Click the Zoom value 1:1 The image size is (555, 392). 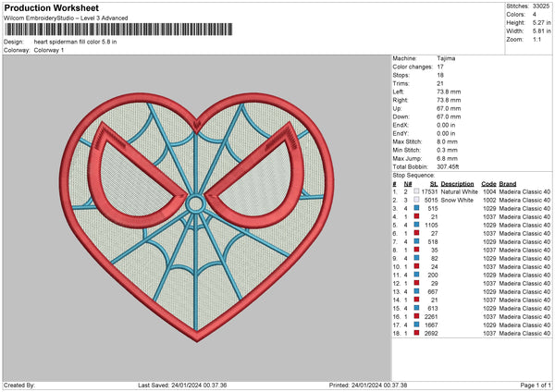pyautogui.click(x=536, y=40)
